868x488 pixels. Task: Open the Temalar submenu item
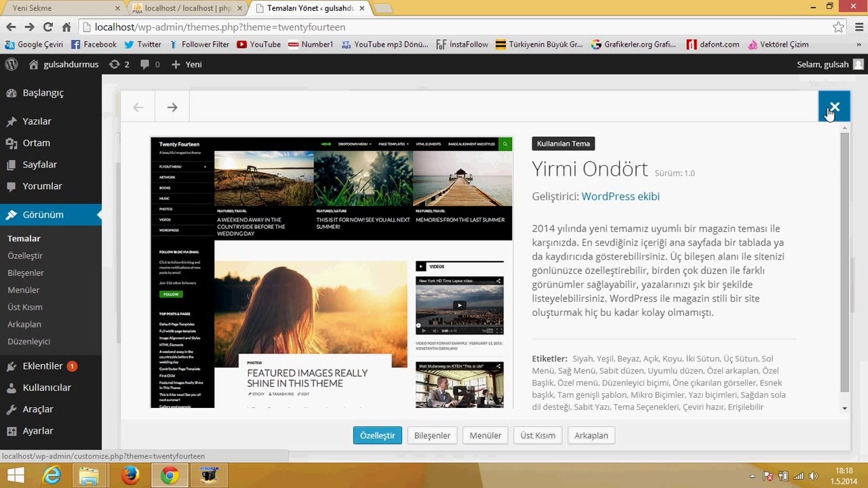tap(24, 239)
